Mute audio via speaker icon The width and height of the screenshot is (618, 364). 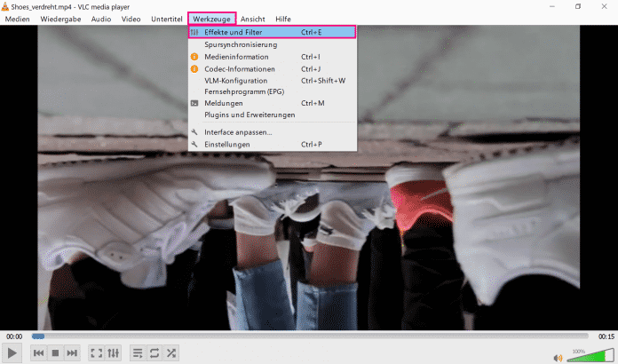pyautogui.click(x=559, y=358)
